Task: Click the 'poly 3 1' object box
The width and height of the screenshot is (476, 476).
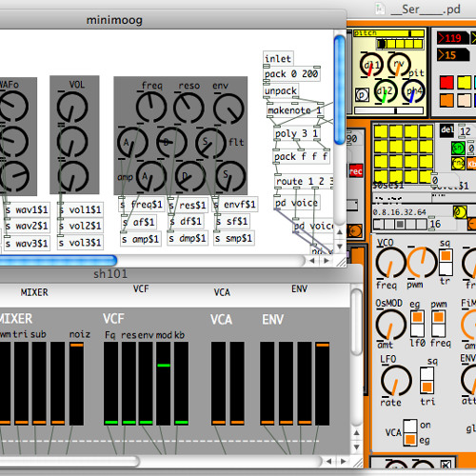Action: click(x=297, y=133)
